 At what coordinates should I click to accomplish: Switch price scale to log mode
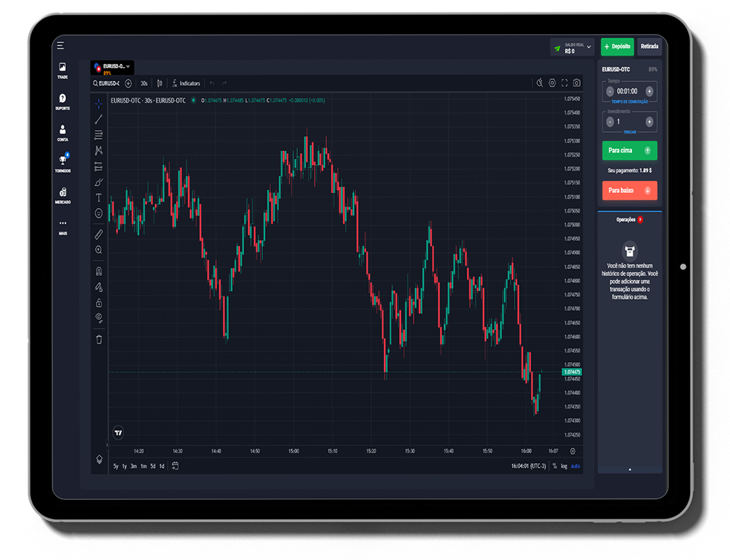[564, 466]
